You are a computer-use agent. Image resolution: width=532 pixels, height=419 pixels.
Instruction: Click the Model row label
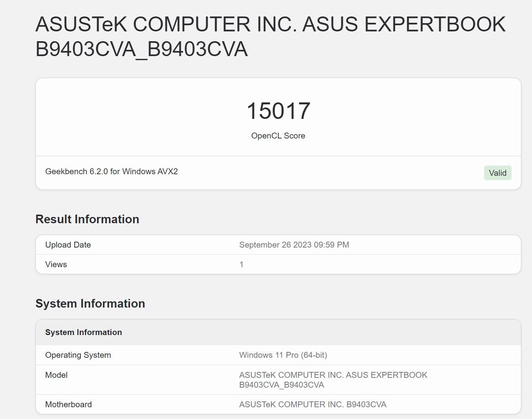56,375
